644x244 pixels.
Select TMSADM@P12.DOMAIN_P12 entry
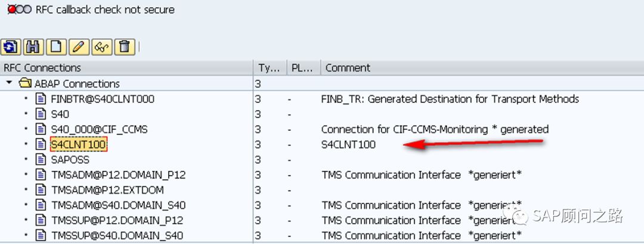pos(118,175)
